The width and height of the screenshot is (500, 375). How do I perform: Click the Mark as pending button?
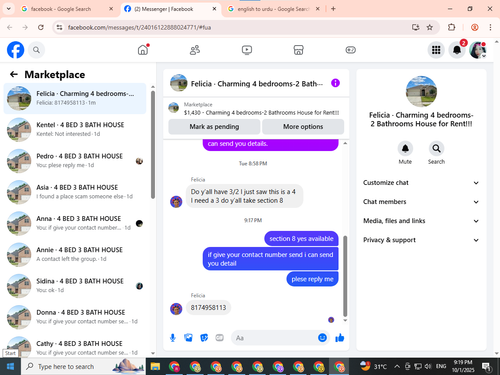click(x=214, y=127)
